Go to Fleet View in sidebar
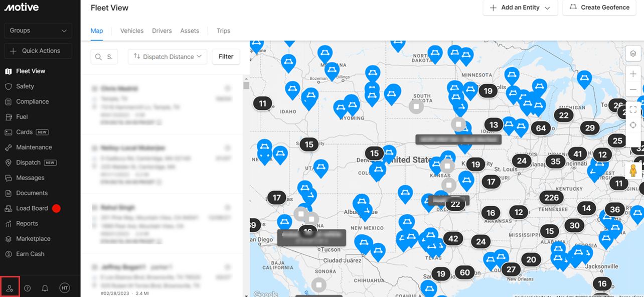Screen dimensions: 644x297 point(31,71)
